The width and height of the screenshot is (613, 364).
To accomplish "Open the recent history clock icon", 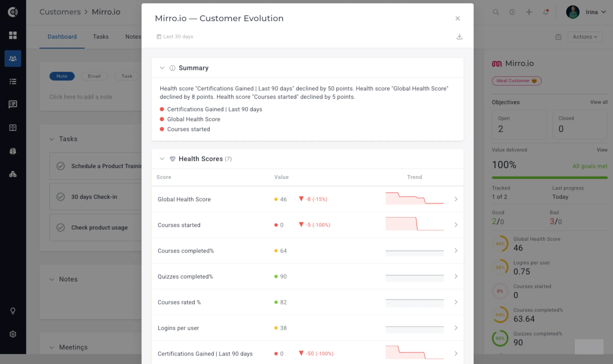I will pos(512,12).
